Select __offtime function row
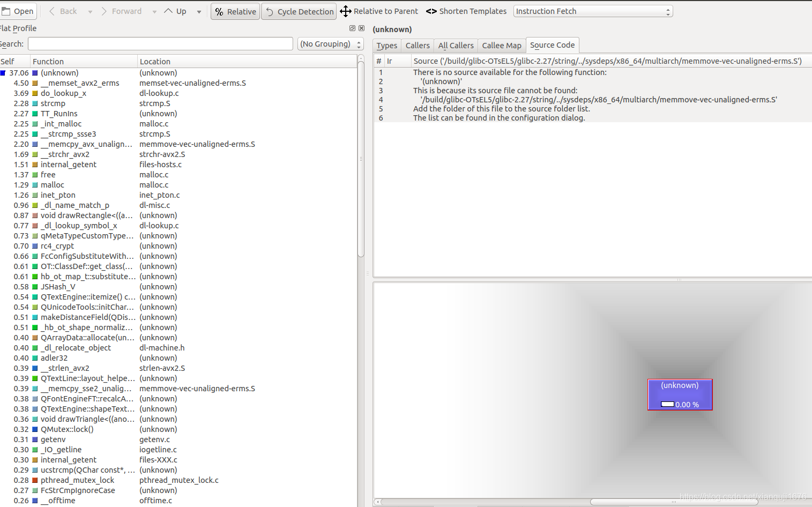812x507 pixels. pos(178,501)
